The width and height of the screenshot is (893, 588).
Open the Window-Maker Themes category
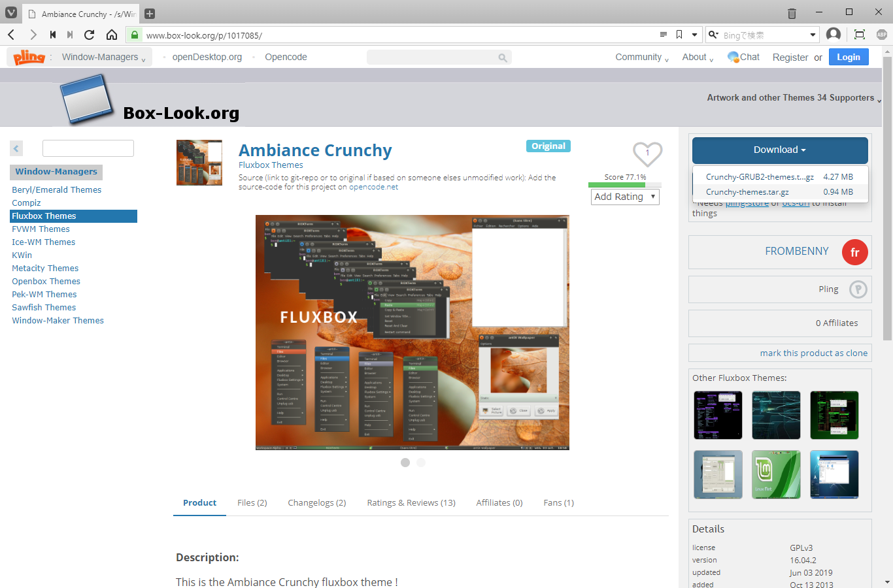(x=58, y=321)
